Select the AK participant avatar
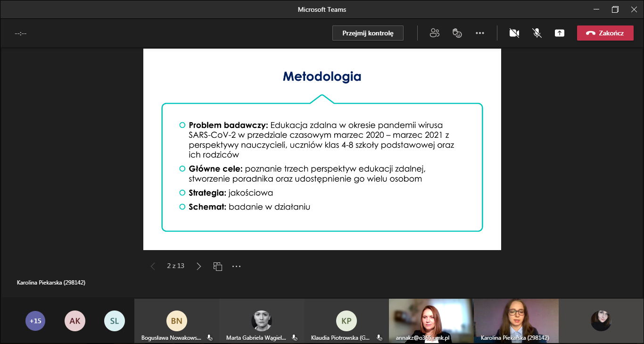The height and width of the screenshot is (344, 644). pyautogui.click(x=75, y=321)
